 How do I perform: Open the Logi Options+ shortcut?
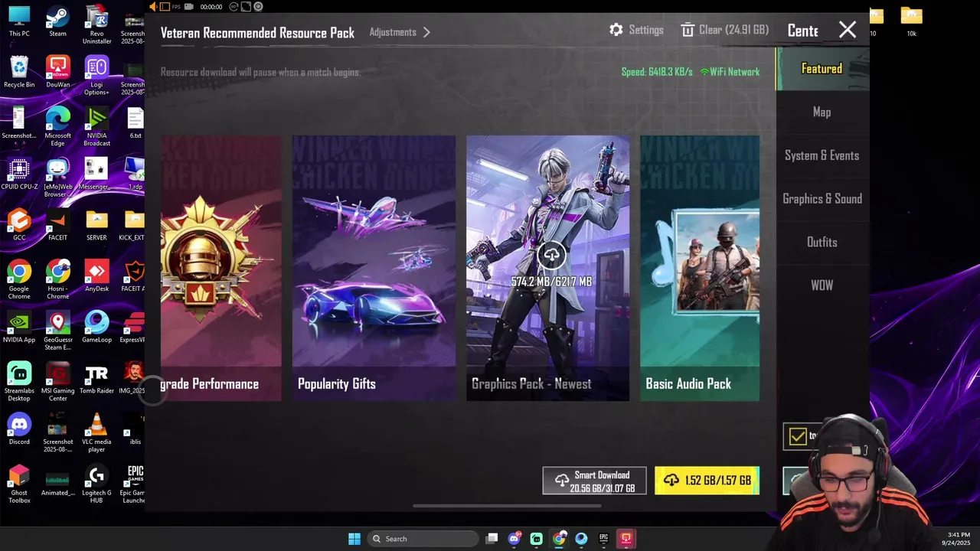pos(96,76)
